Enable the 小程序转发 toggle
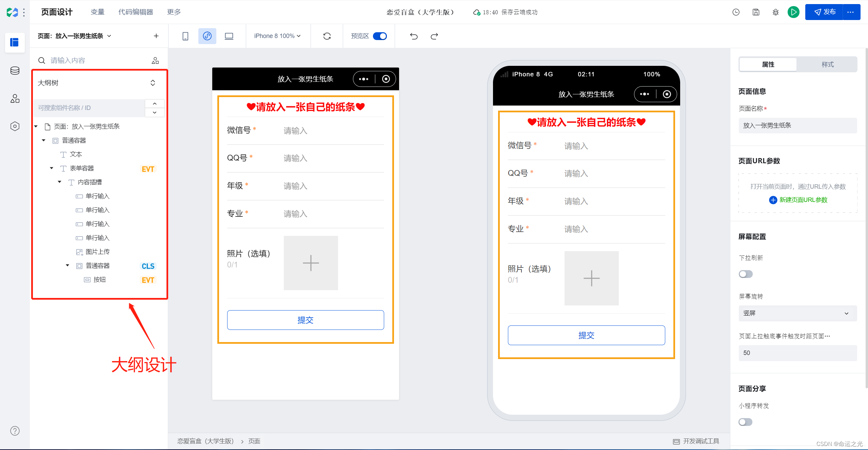868x450 pixels. point(746,422)
